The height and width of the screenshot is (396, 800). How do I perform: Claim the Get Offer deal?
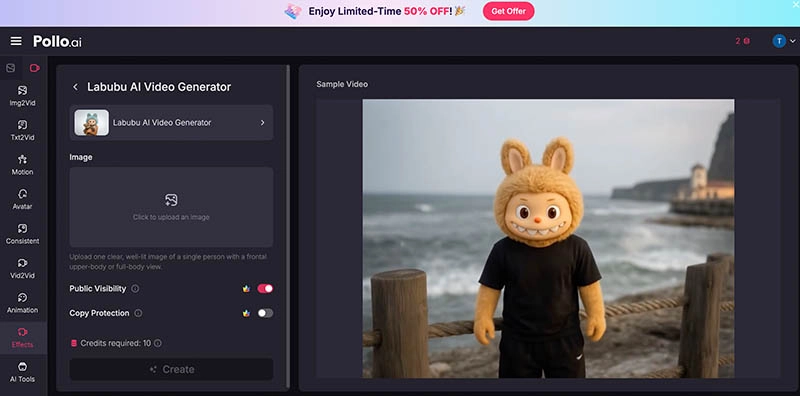(x=508, y=11)
